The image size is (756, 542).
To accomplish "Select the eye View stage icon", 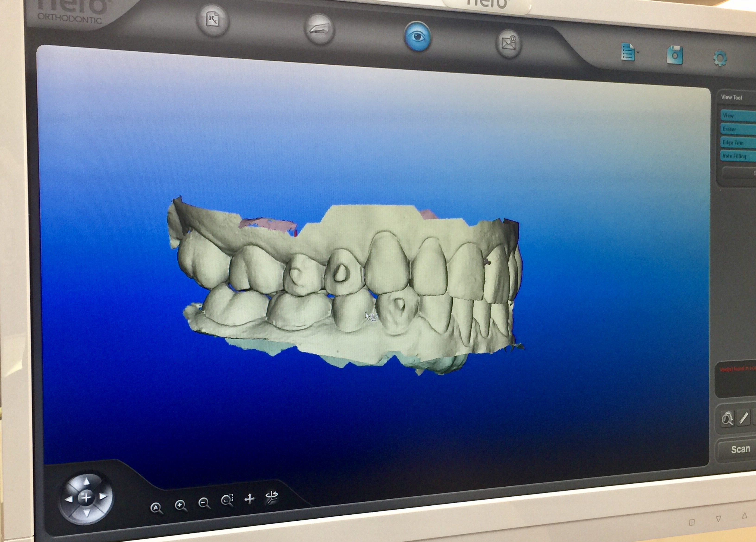I will coord(417,36).
